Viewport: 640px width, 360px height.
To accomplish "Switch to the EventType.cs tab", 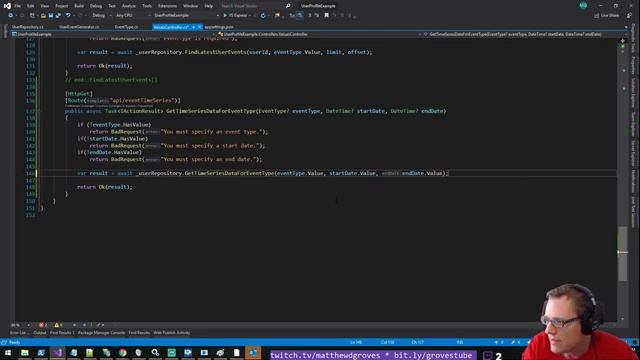I will point(126,27).
